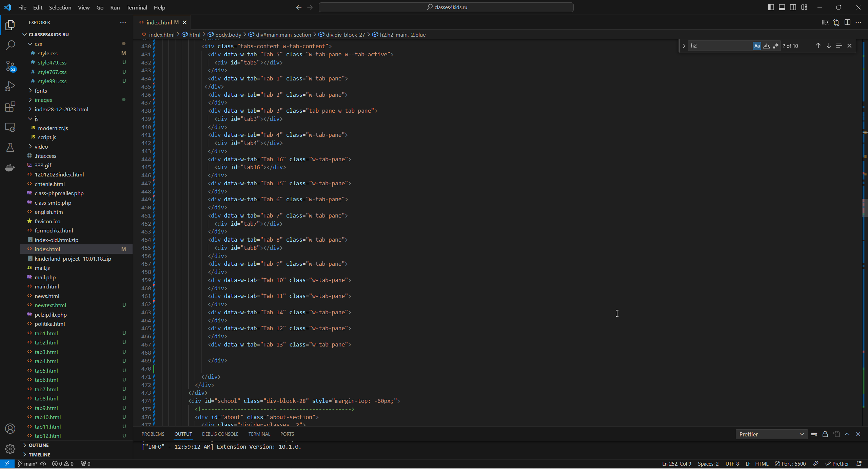Screen dimensions: 868x469
Task: Click the split editor right icon
Action: point(847,22)
